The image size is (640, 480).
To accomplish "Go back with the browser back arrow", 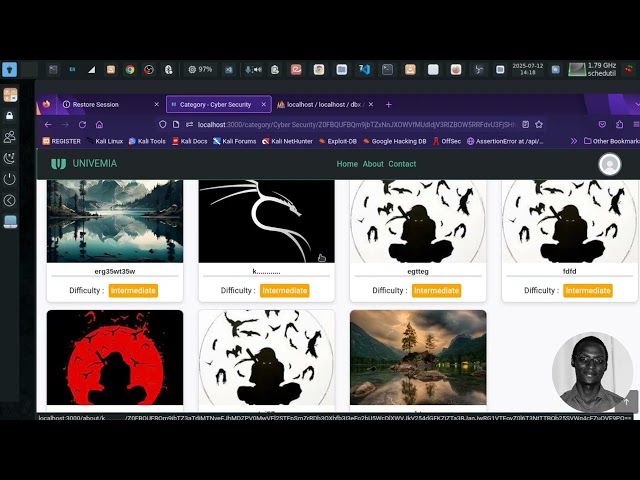I will point(48,124).
